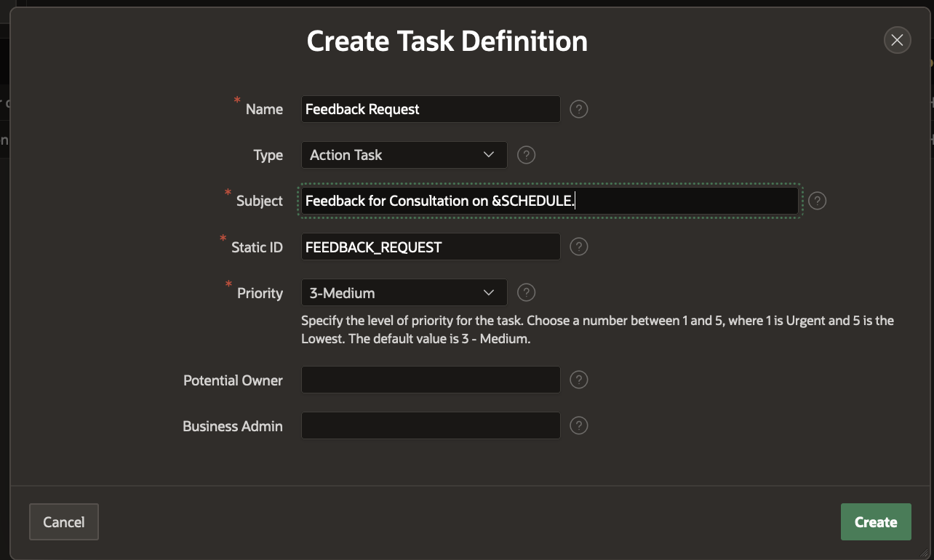
Task: Click into the Subject text field
Action: coord(549,201)
